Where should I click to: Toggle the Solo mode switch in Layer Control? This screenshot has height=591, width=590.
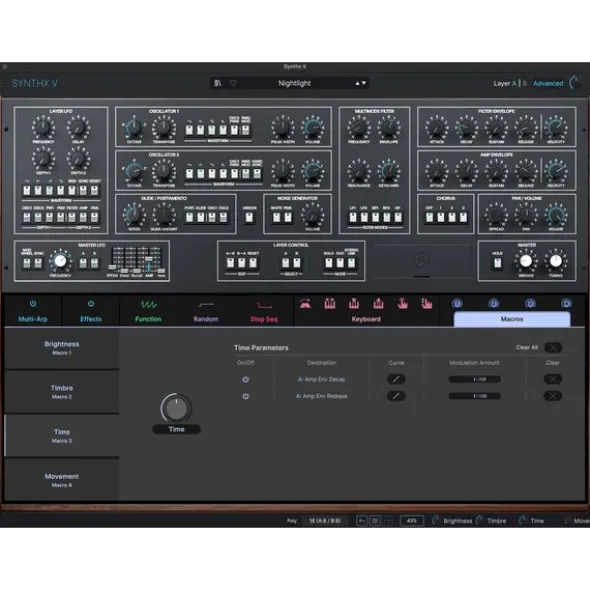pyautogui.click(x=329, y=263)
